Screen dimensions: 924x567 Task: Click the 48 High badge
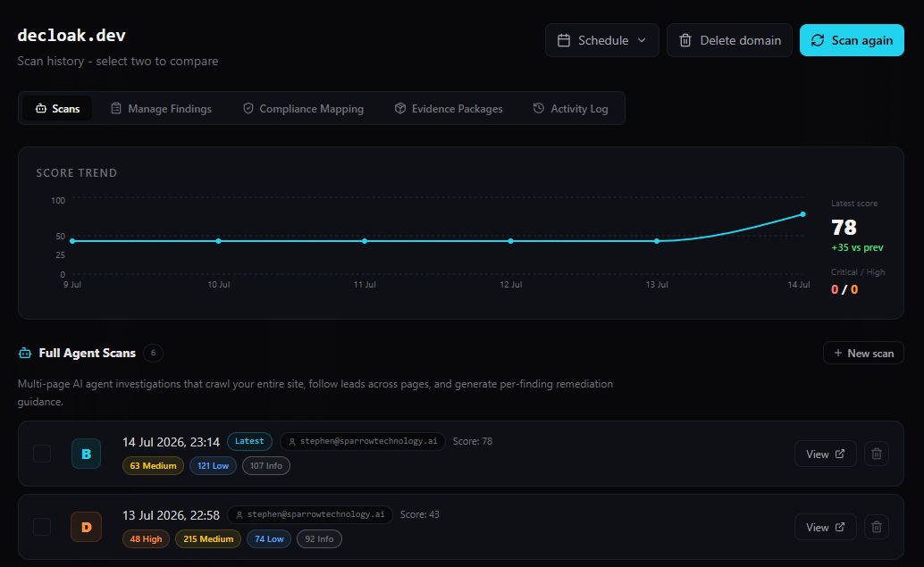[x=146, y=538]
